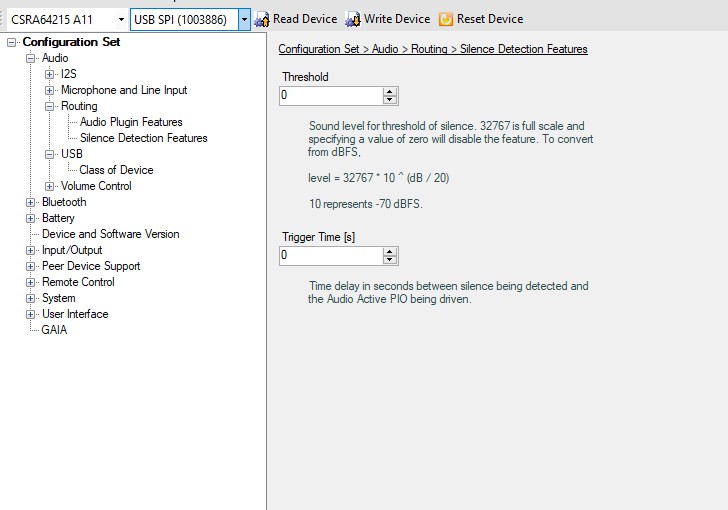728x510 pixels.
Task: Increase Threshold with the up arrow
Action: [x=390, y=92]
